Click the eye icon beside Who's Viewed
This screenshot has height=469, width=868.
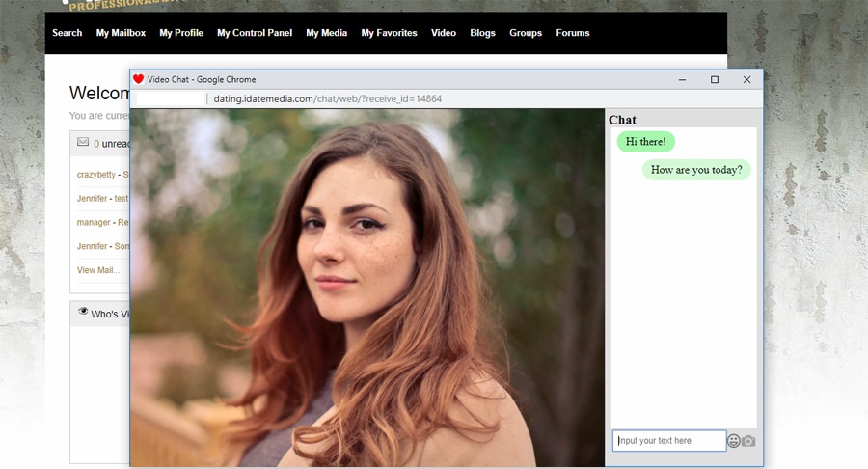click(83, 311)
